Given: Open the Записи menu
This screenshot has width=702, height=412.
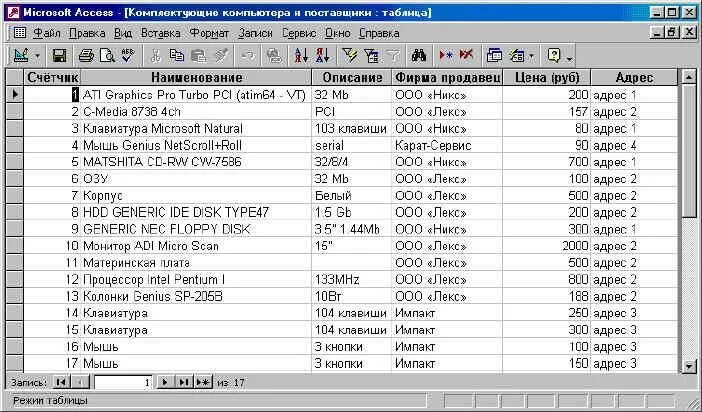Looking at the screenshot, I should pyautogui.click(x=255, y=33).
